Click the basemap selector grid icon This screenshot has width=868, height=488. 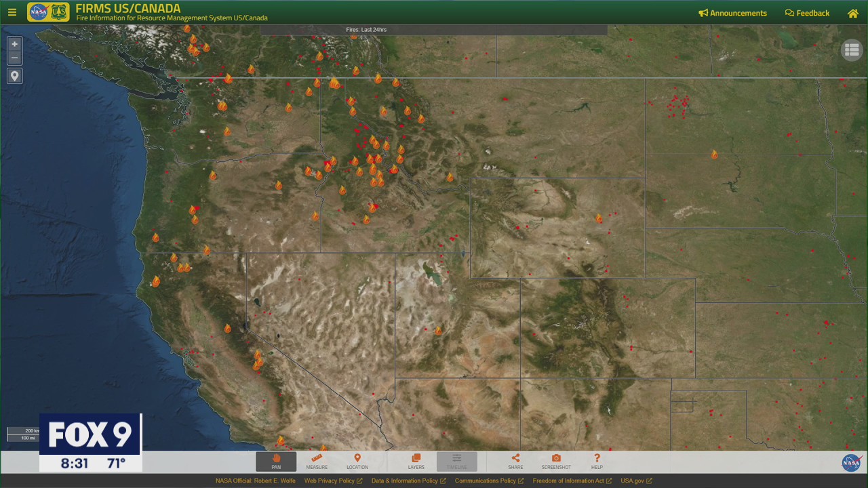(852, 49)
